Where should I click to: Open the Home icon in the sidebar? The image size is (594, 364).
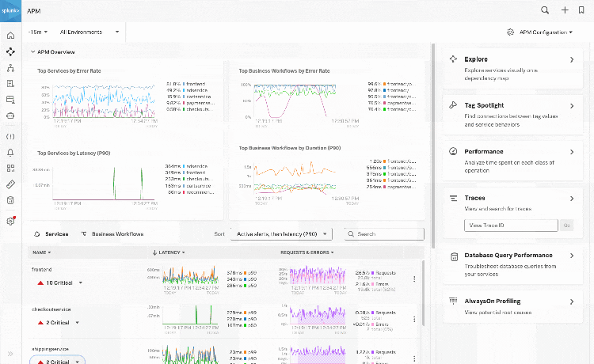pyautogui.click(x=10, y=36)
